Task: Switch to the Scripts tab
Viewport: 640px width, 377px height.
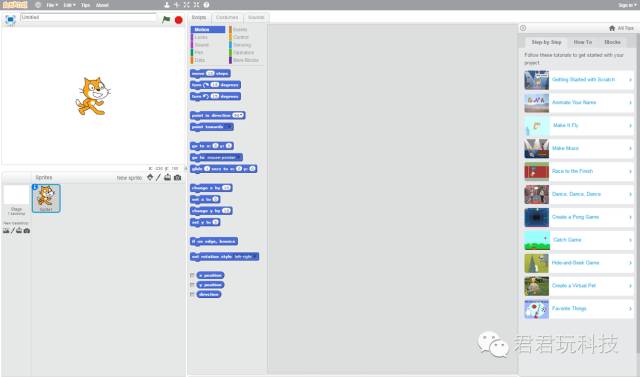Action: click(x=199, y=18)
